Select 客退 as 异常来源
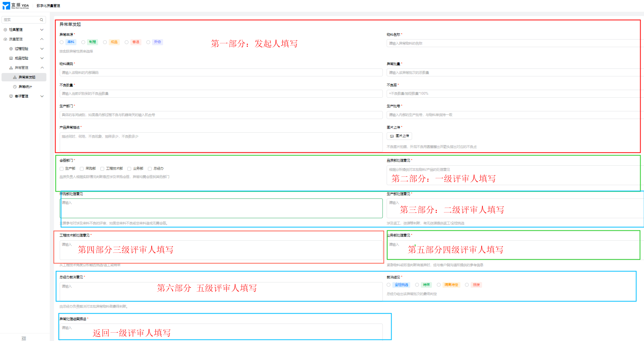Viewport: 644px width, 341px height. click(127, 42)
